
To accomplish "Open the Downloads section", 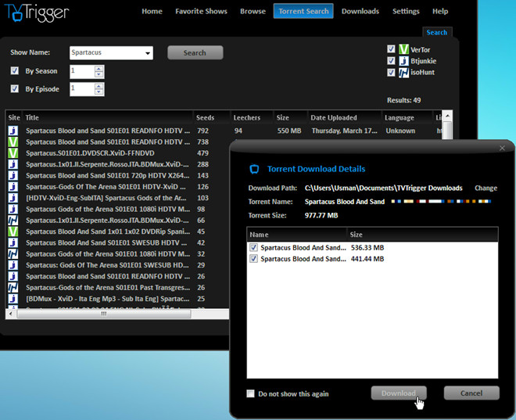I will [x=360, y=11].
